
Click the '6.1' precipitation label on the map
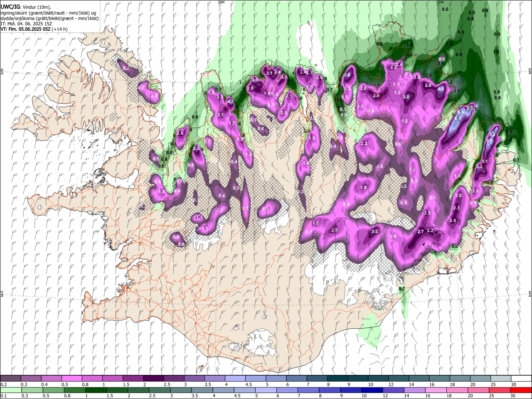click(457, 118)
